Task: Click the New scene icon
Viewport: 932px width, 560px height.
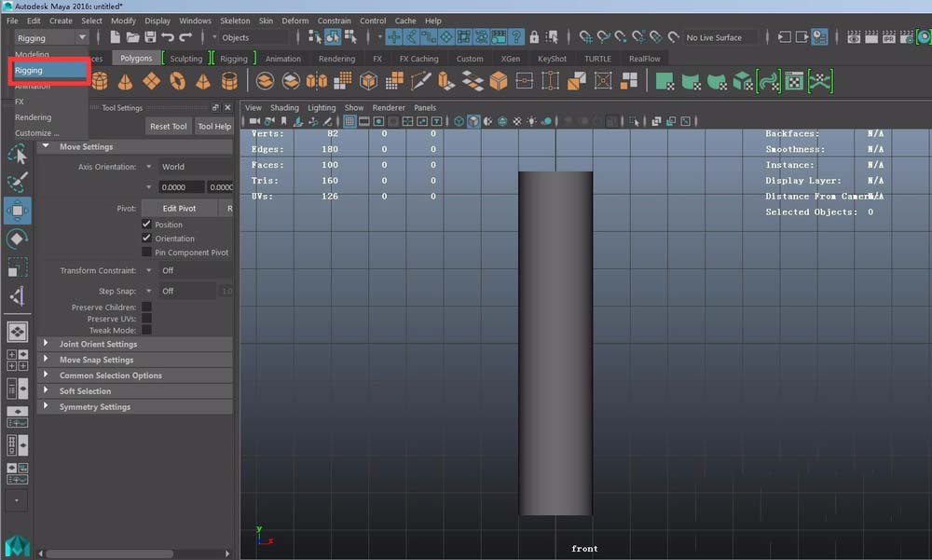Action: (x=116, y=37)
